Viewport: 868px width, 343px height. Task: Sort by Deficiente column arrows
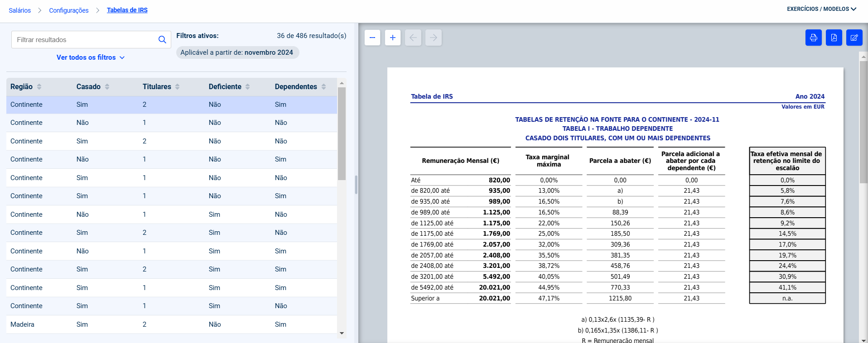coord(248,86)
